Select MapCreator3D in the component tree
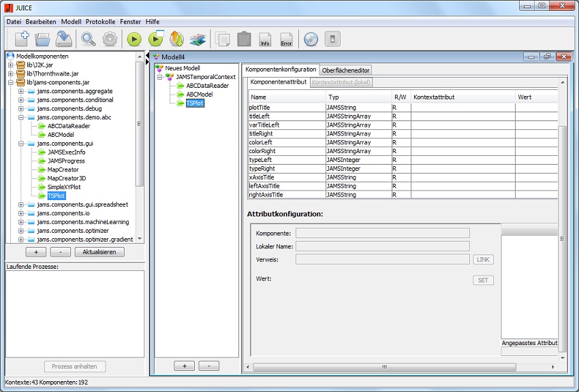 tap(66, 178)
